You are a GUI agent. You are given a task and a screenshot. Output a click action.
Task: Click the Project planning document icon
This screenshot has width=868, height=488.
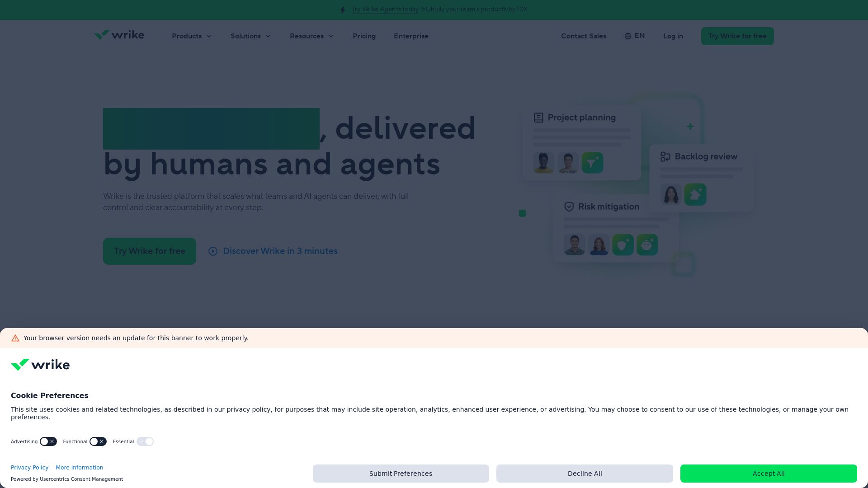tap(538, 118)
